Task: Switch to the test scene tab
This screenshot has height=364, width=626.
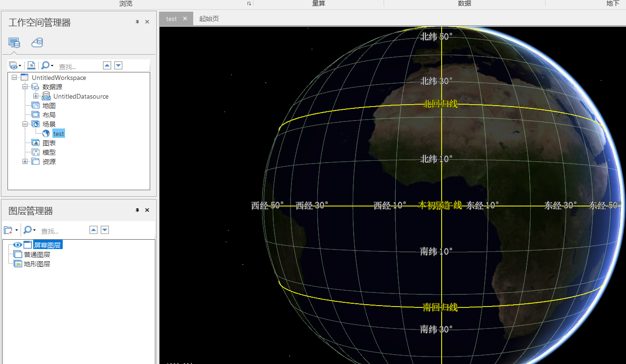Action: coord(172,19)
